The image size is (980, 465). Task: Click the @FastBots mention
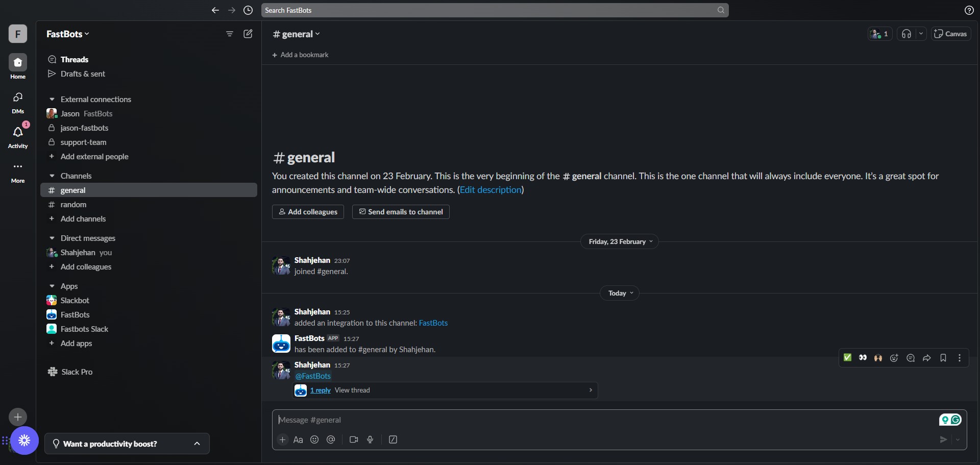(x=313, y=376)
